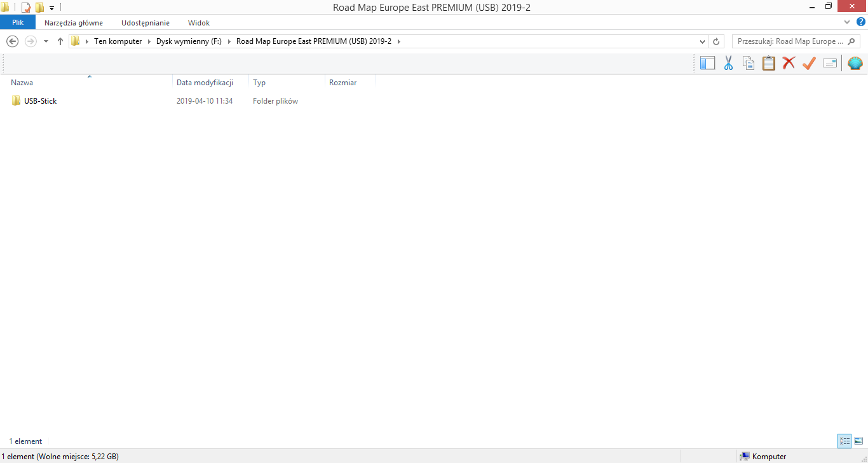Sort by Data modyfikacji column header
The image size is (868, 463).
210,83
